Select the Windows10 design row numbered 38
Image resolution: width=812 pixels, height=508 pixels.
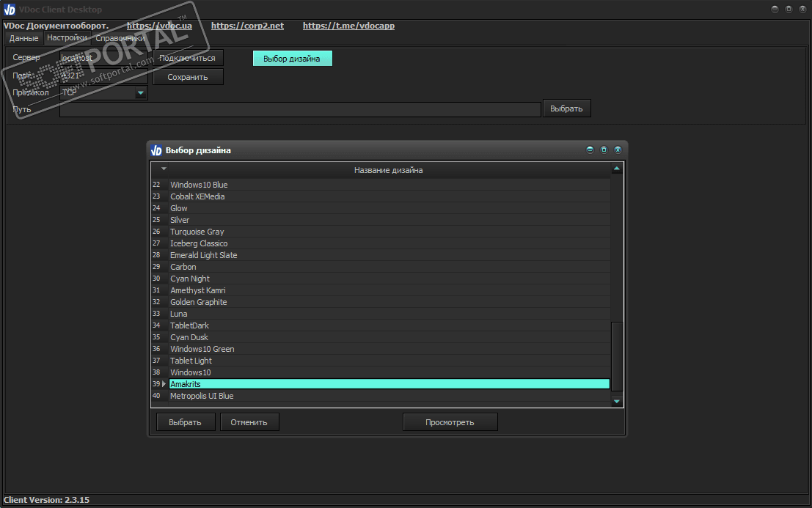pos(381,372)
